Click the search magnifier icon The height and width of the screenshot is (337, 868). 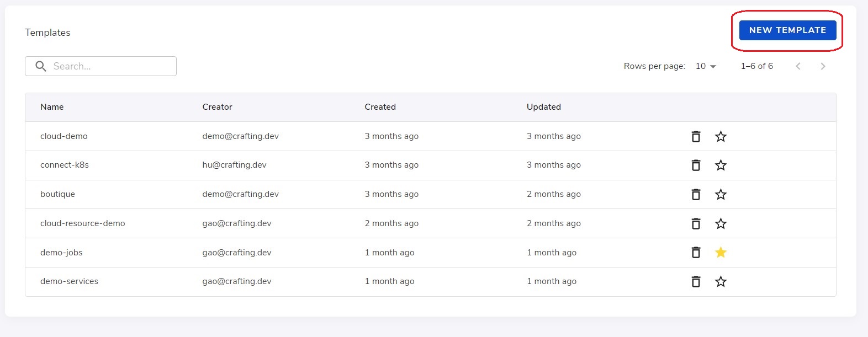click(41, 66)
